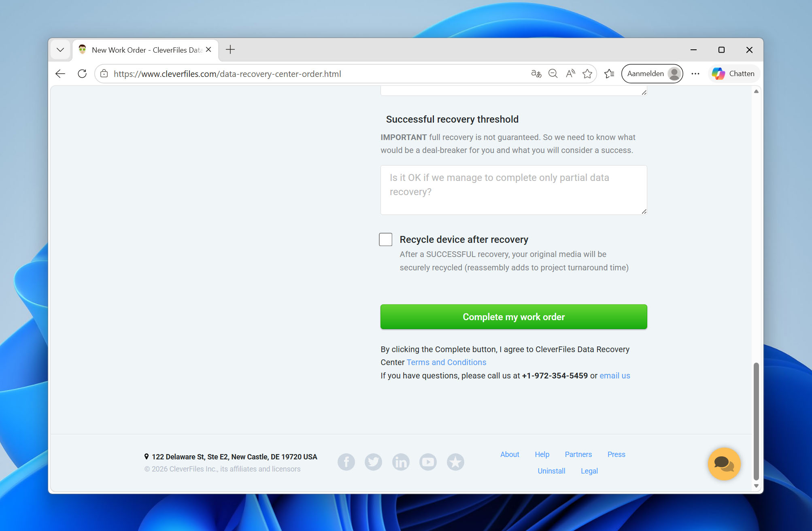Focus the partial data recovery text area
The height and width of the screenshot is (531, 812).
point(514,190)
